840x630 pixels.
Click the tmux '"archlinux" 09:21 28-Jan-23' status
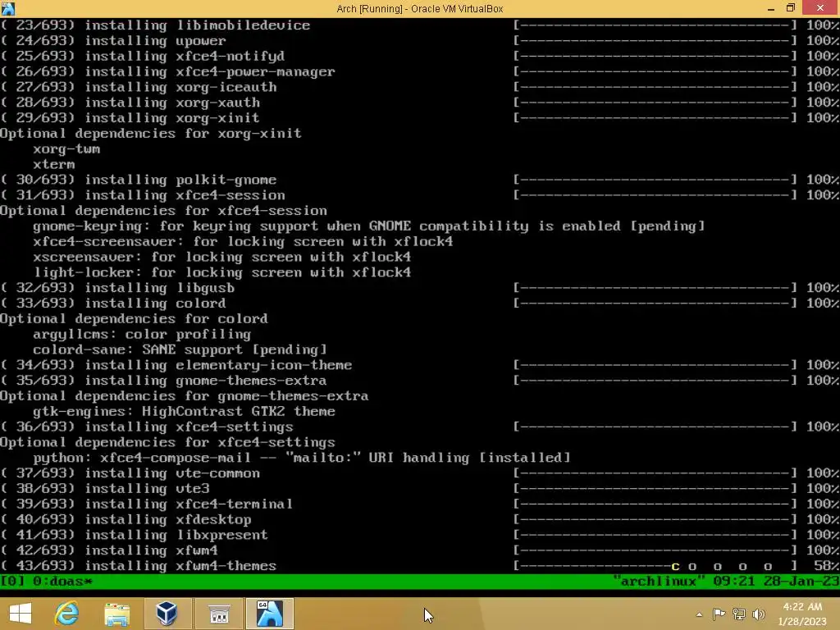click(725, 582)
